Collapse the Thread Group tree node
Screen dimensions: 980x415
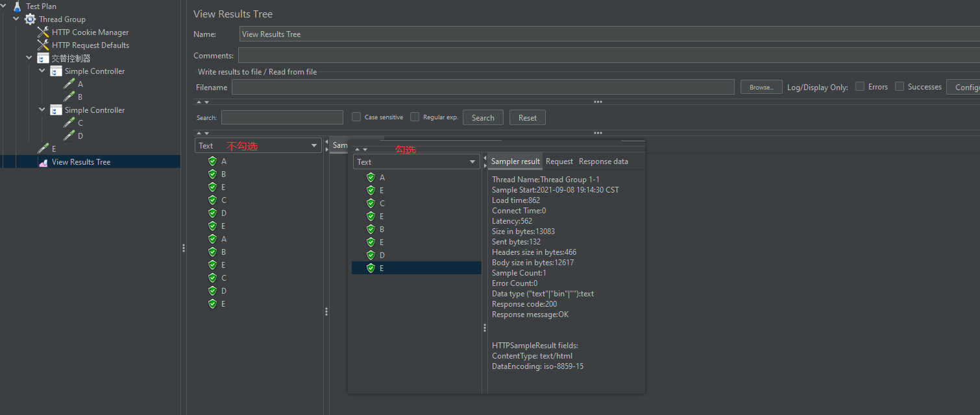click(16, 19)
